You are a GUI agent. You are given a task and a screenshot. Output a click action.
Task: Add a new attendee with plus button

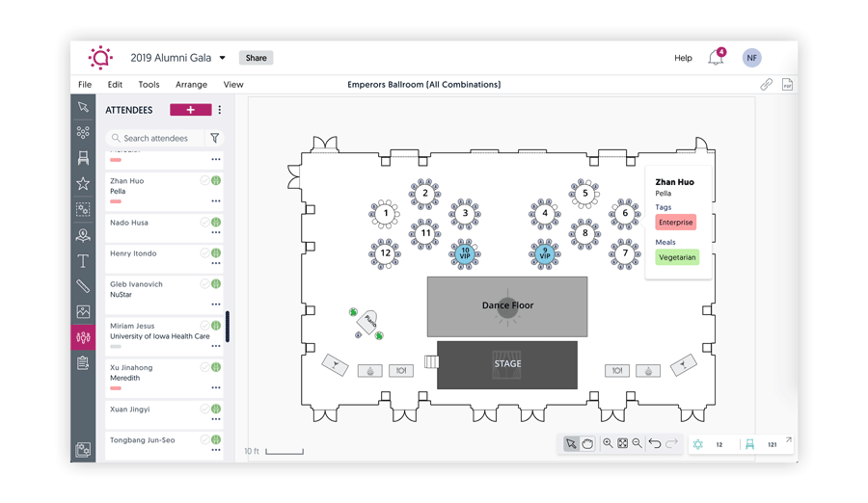pos(190,110)
